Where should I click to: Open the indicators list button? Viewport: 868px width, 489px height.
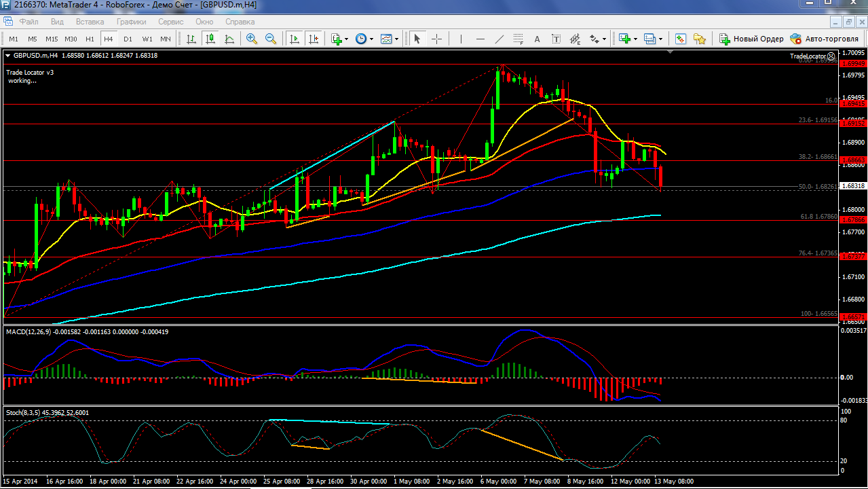pyautogui.click(x=337, y=39)
